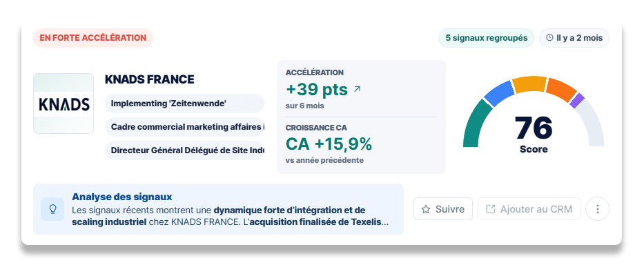Select the Cadre commercial marketing affaires chip
The image size is (644, 265).
click(x=185, y=127)
